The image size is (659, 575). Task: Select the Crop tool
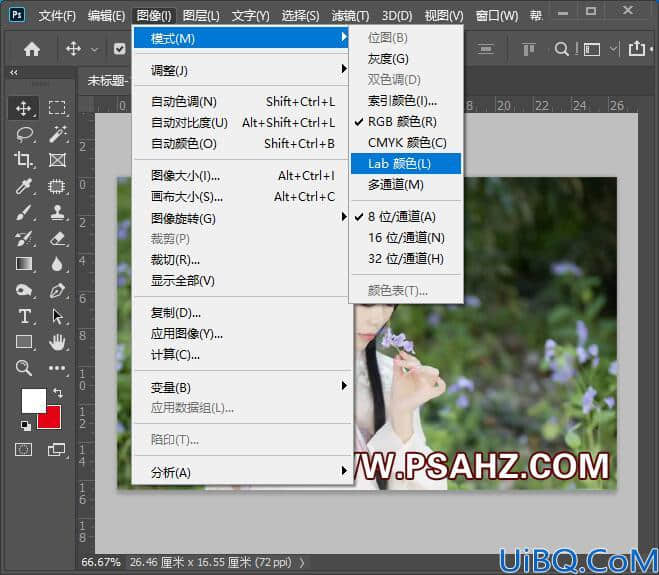pos(24,160)
